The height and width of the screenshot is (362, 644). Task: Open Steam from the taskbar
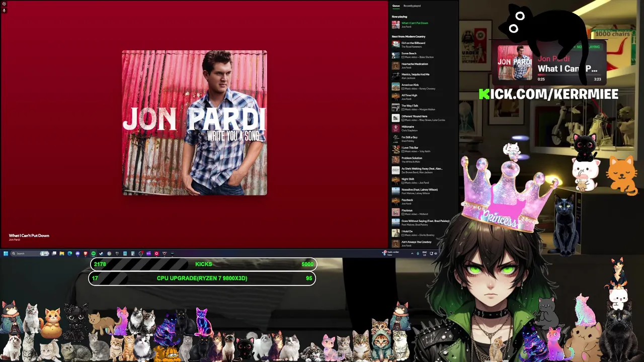[x=101, y=253]
